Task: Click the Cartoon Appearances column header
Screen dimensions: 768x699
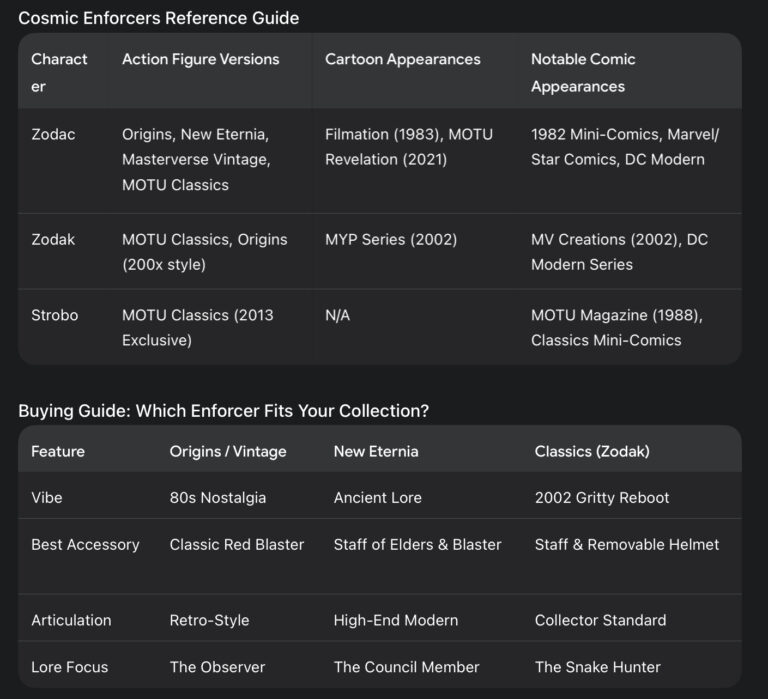Action: 403,59
